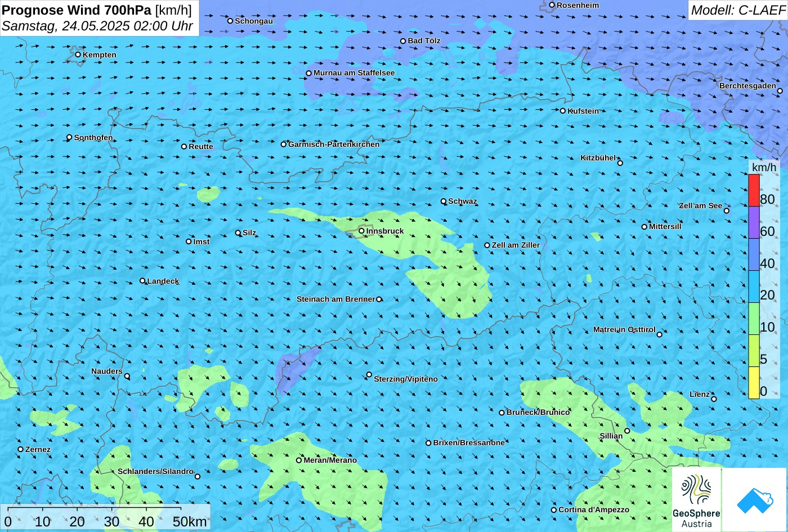The width and height of the screenshot is (788, 532).
Task: Click the 50km scale bar
Action: click(95, 508)
